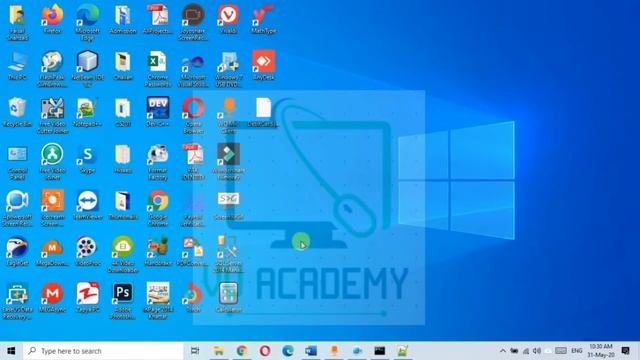Image resolution: width=640 pixels, height=360 pixels.
Task: Switch to Word on the taskbar
Action: [311, 351]
